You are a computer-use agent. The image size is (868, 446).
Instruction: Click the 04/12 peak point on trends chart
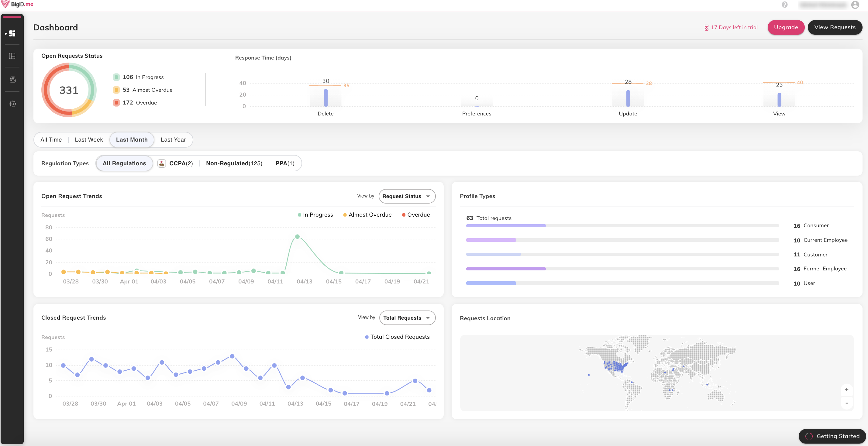point(297,236)
